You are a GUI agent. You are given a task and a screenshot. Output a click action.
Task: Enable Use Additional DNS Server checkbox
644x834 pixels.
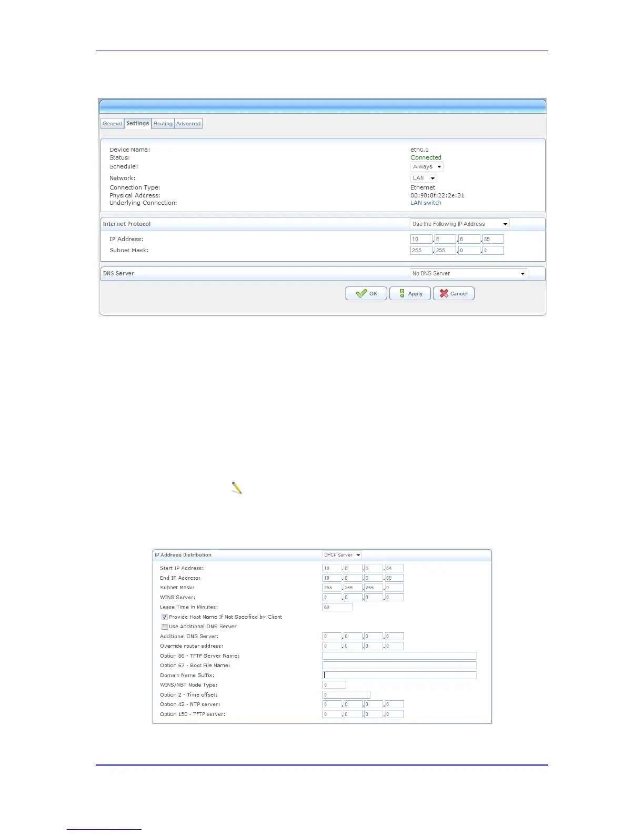point(165,627)
